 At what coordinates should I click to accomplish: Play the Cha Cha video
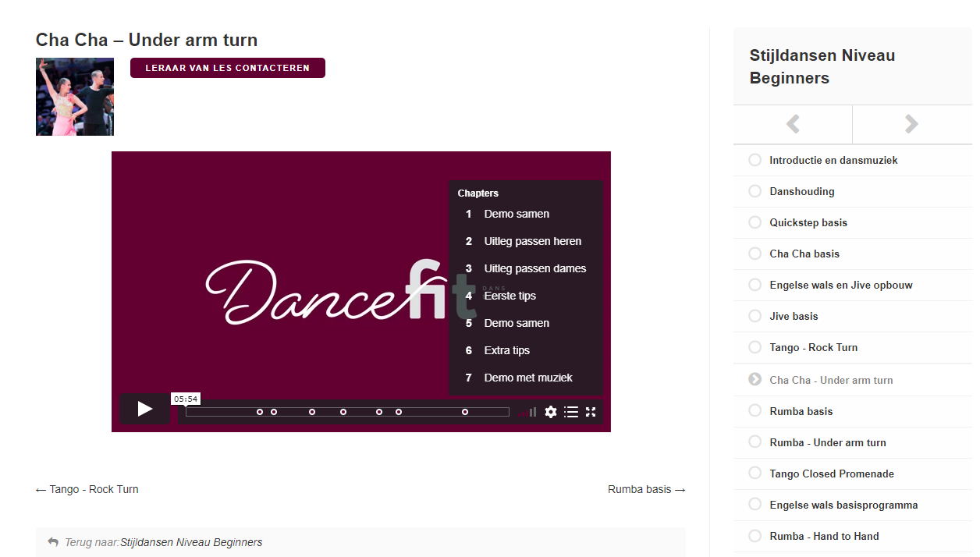click(144, 409)
